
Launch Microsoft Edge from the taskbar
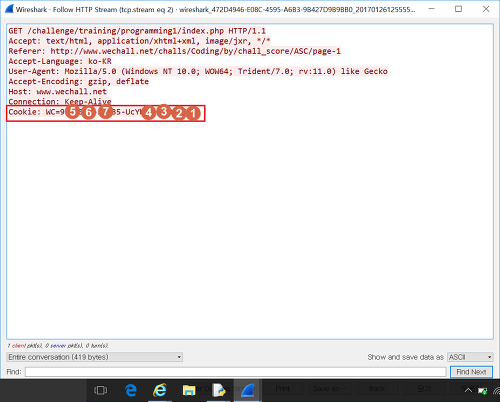131,390
